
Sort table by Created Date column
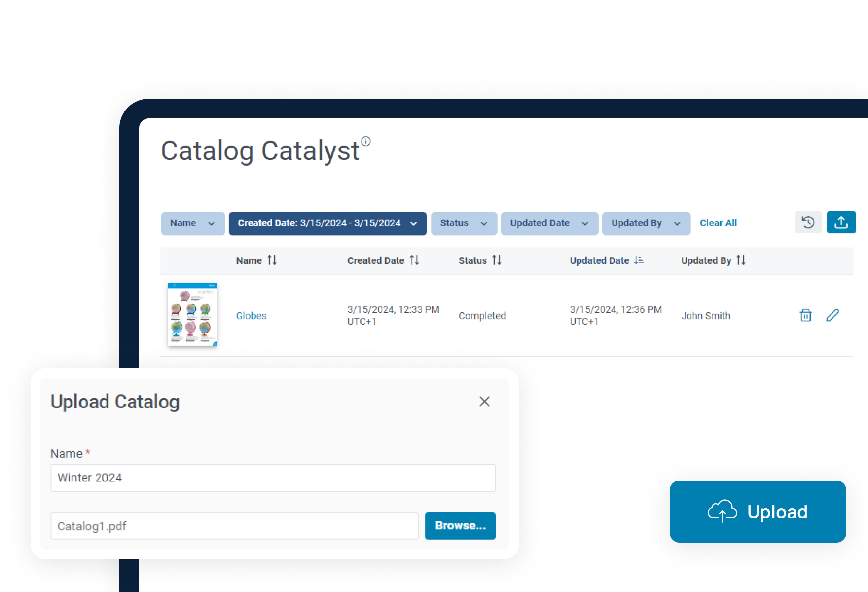coord(414,260)
